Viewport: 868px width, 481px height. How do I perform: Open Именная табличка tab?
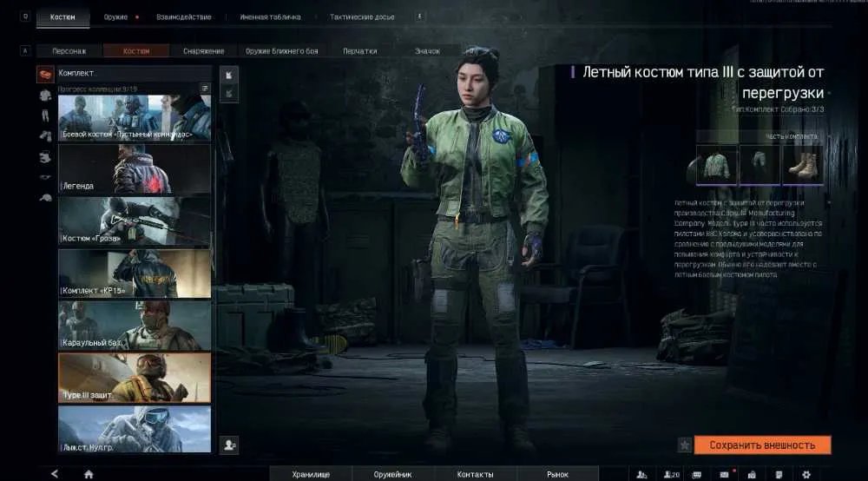coord(270,17)
